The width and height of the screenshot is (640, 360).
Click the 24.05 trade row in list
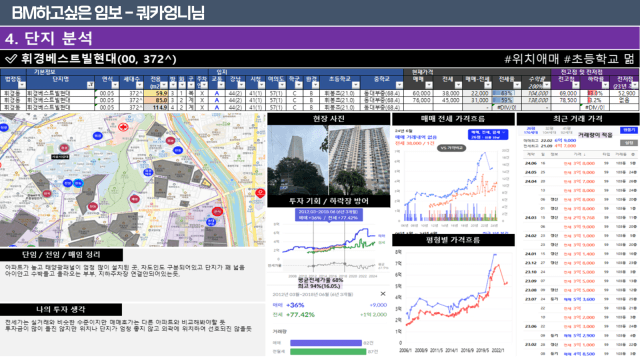(580, 172)
